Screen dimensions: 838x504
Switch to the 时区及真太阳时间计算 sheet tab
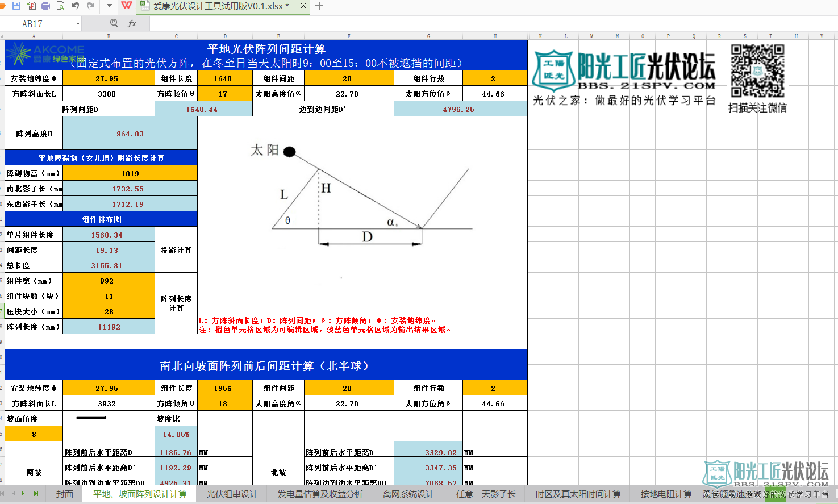coord(578,494)
